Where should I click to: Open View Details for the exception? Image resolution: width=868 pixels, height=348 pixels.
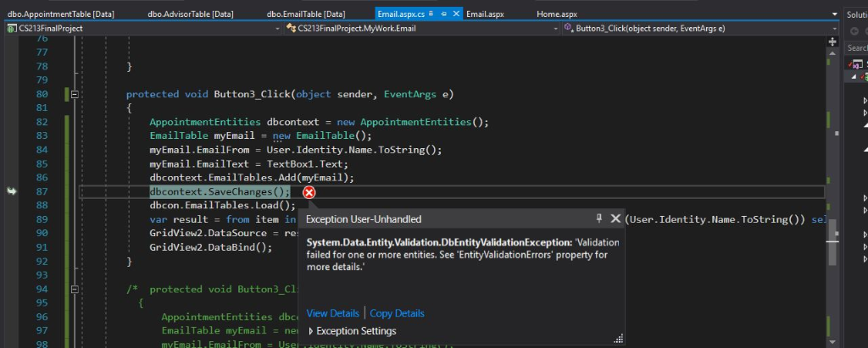pos(332,313)
